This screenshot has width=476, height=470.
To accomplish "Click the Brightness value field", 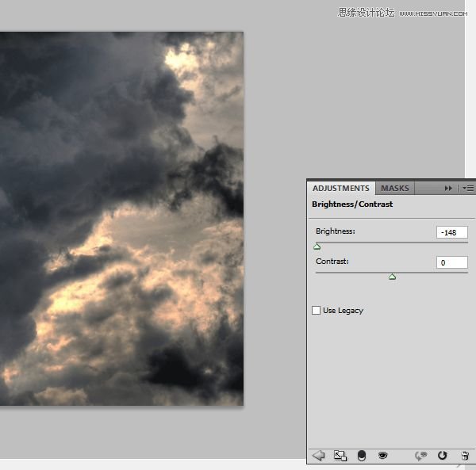I will (451, 232).
